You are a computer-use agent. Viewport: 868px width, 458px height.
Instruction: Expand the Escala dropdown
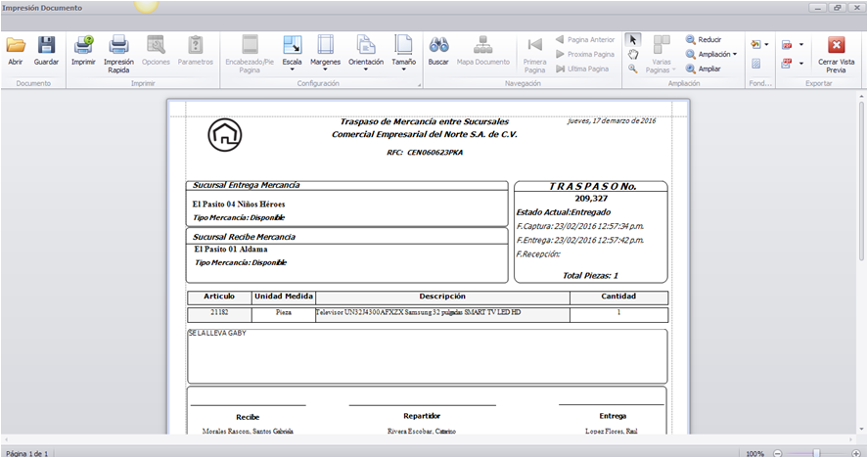(293, 53)
